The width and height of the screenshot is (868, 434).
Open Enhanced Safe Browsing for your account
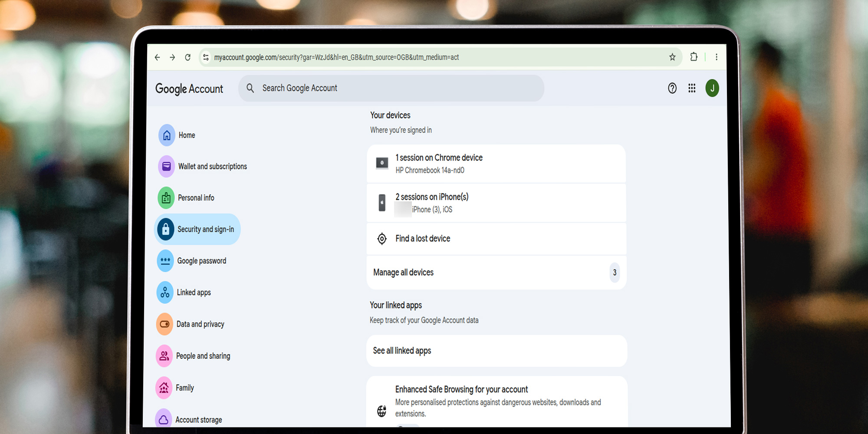[x=497, y=402]
